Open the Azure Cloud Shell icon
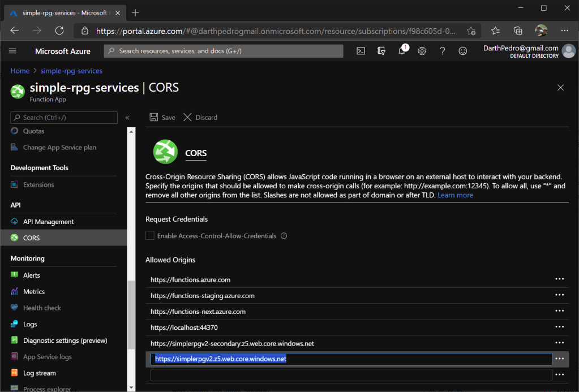The image size is (579, 392). point(361,51)
